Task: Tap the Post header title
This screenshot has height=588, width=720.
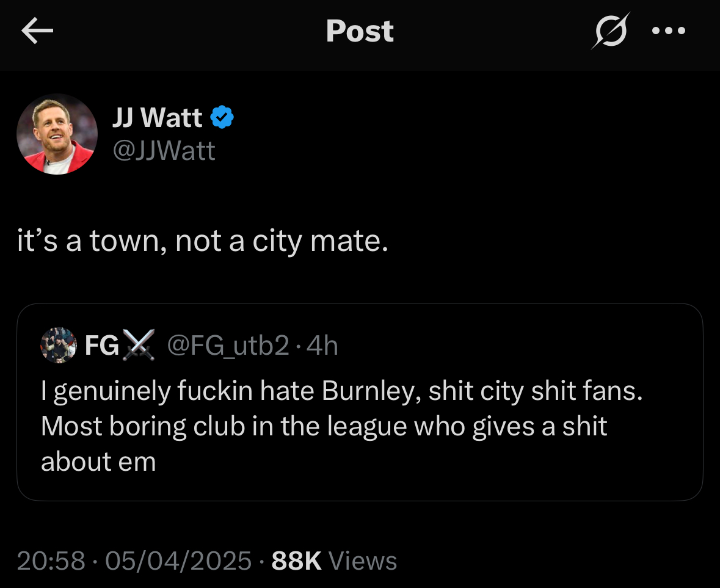Action: (x=360, y=31)
